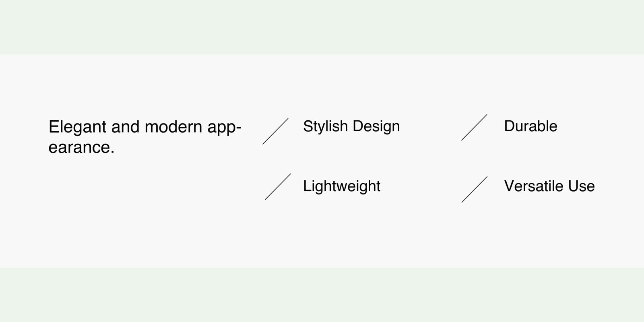
Task: Click the pale green band at bottom
Action: click(x=322, y=295)
